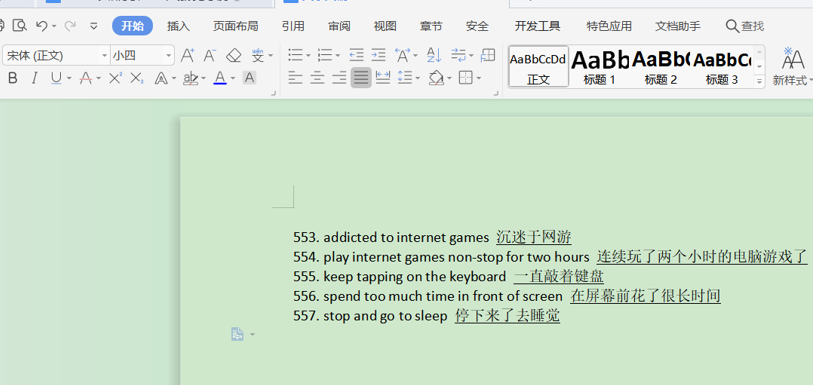
Task: Increase font size with A+ icon
Action: [x=187, y=55]
